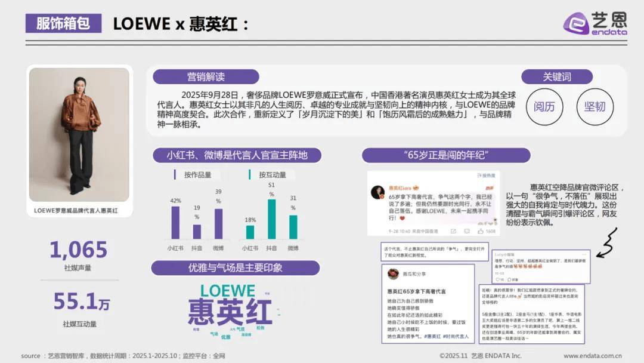This screenshot has height=363, width=644.
Task: Click the purple 42% 小红书 bar
Action: (175, 223)
